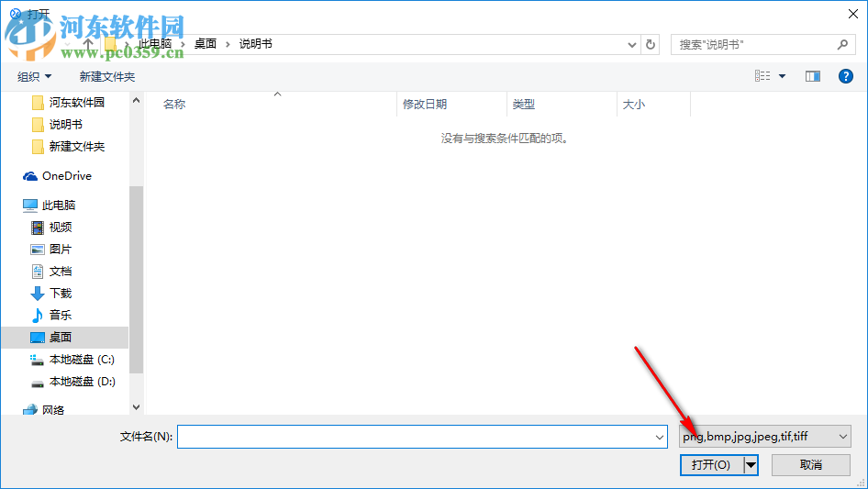Open the 组织 dropdown menu
This screenshot has width=868, height=489.
coord(34,76)
